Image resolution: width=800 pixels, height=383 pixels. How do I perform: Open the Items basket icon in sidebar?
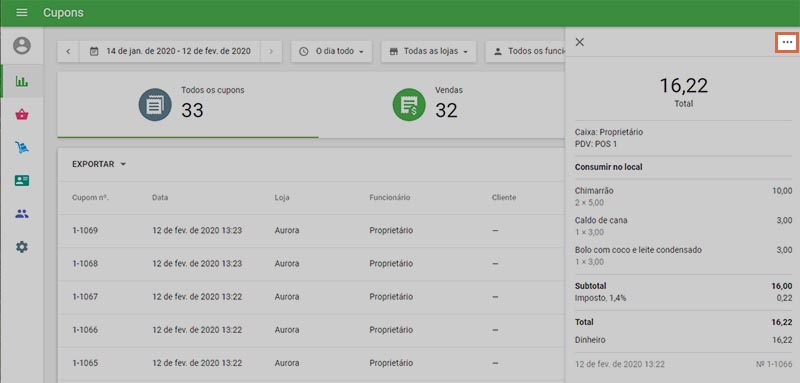(x=22, y=115)
